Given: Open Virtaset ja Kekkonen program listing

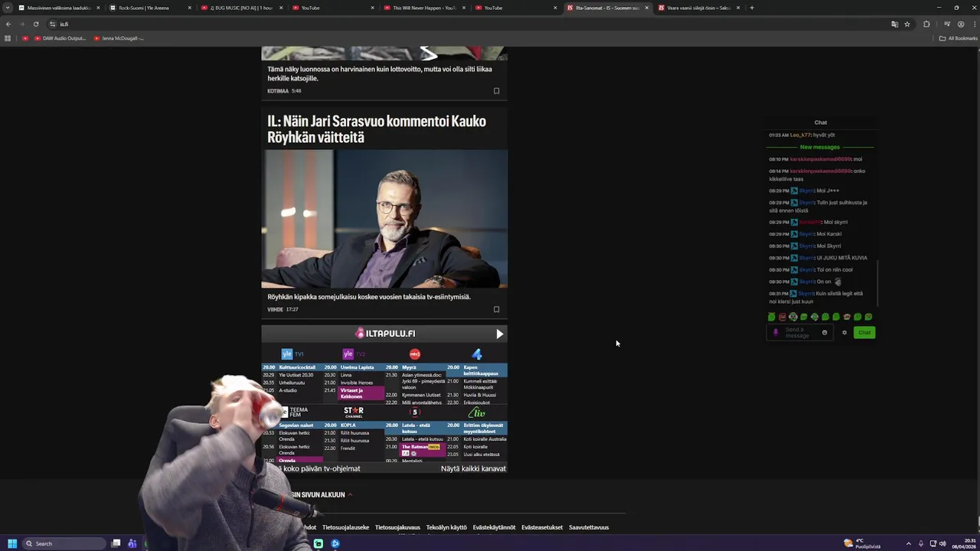Looking at the screenshot, I should point(360,393).
